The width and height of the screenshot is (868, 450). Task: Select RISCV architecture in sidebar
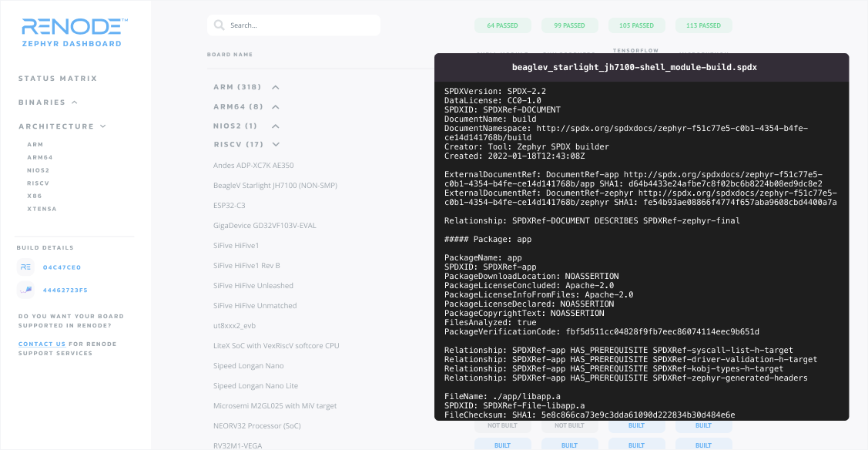coord(39,183)
